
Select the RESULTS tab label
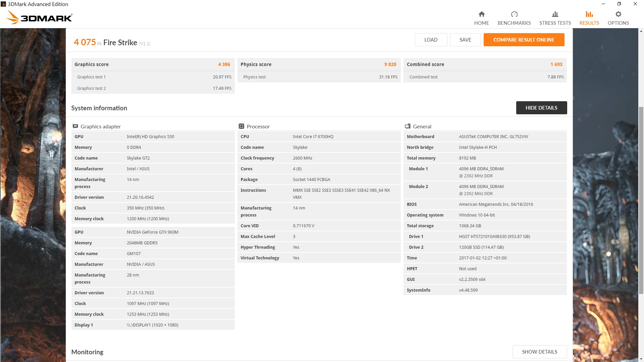pos(589,23)
